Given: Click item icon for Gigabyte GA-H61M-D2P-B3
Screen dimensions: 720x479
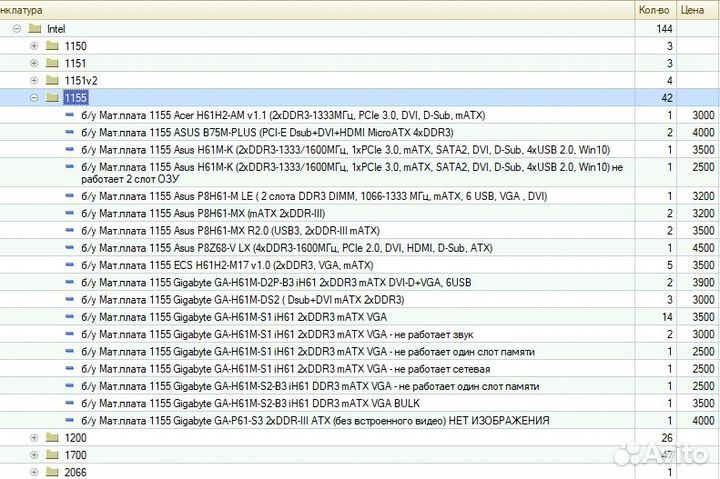Looking at the screenshot, I should point(70,282).
